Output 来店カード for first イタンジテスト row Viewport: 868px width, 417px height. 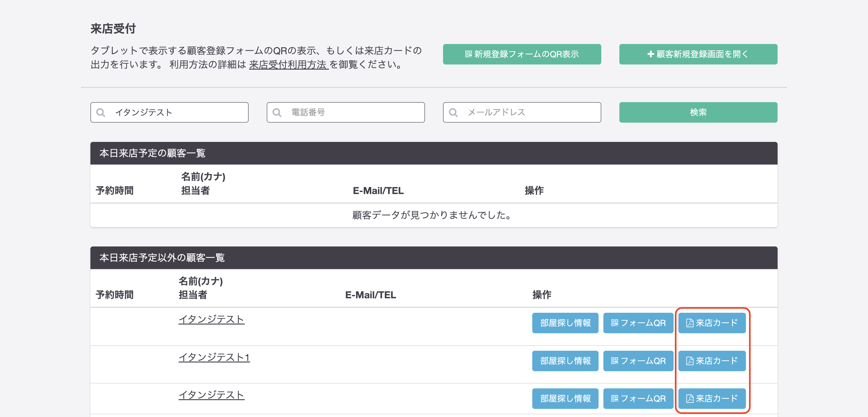tap(712, 323)
